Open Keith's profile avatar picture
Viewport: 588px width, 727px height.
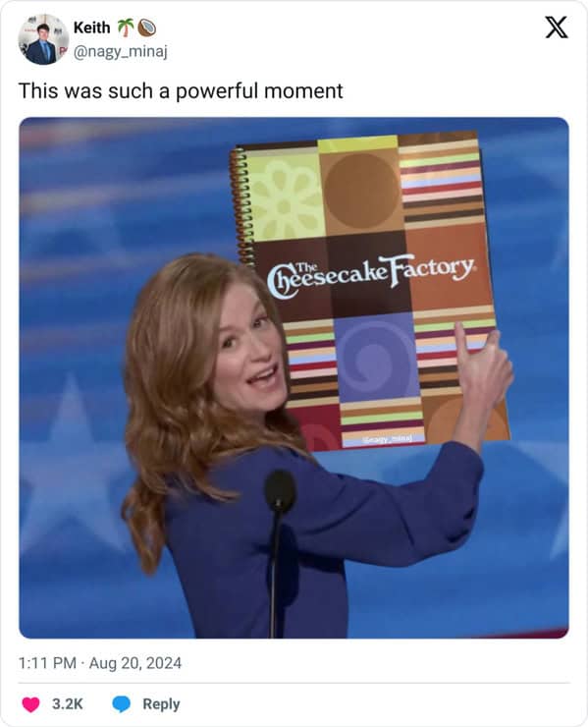pos(43,39)
